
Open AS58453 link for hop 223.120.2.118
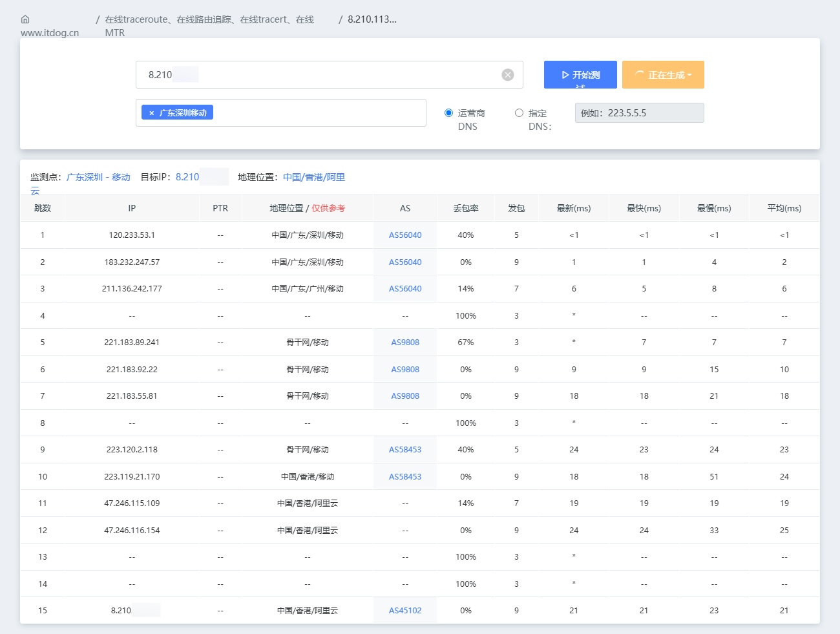[405, 450]
